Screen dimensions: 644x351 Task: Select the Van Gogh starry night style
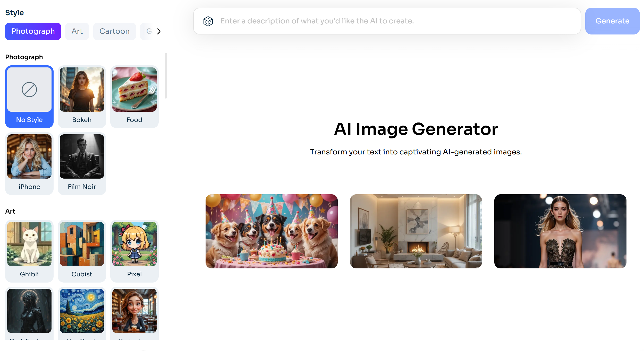tap(82, 311)
